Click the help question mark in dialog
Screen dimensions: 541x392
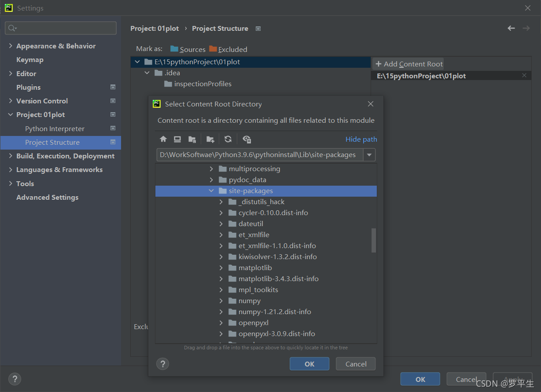pyautogui.click(x=163, y=364)
